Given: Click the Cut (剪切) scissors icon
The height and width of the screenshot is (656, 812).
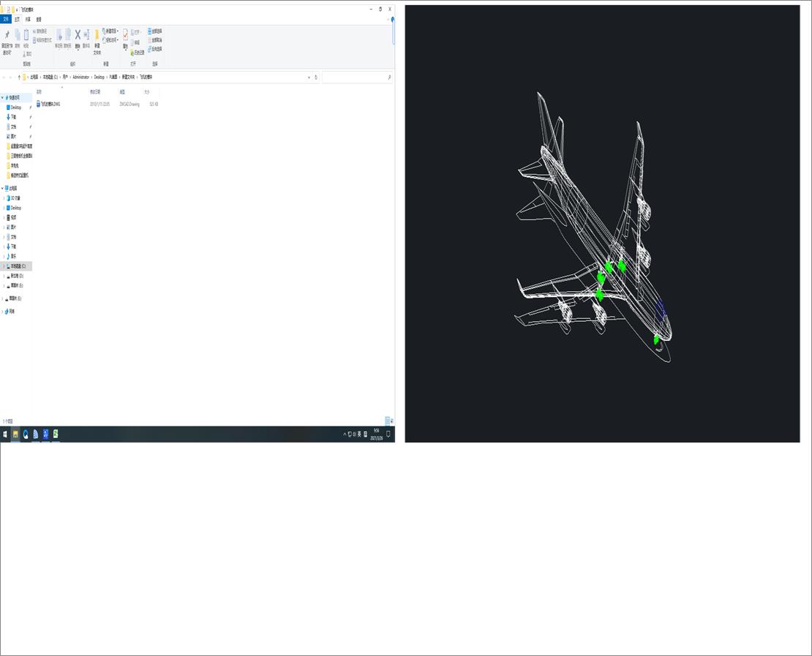Looking at the screenshot, I should point(25,54).
